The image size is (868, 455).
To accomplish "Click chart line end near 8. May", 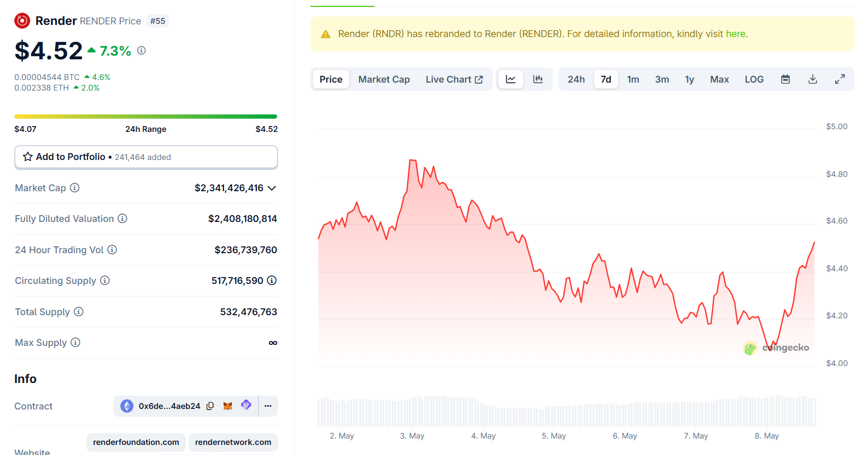I will tap(814, 243).
